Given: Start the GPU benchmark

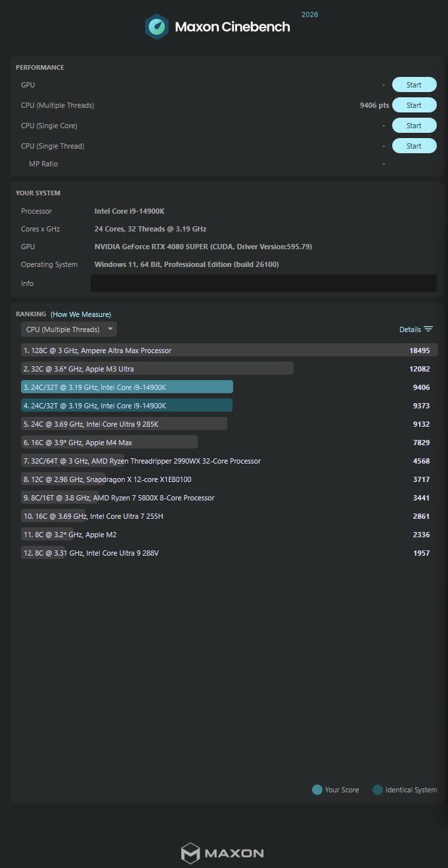Looking at the screenshot, I should (414, 85).
